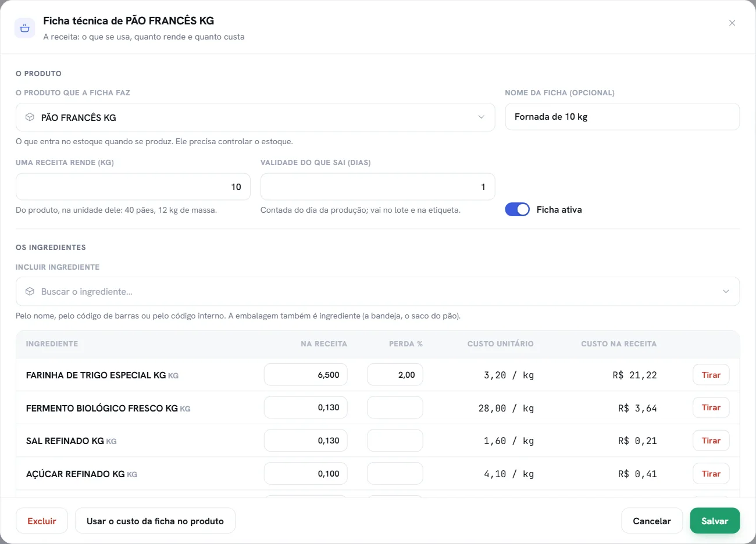Expand the Buscar o ingrediente dropdown chevron
The image size is (756, 544).
[x=726, y=292]
